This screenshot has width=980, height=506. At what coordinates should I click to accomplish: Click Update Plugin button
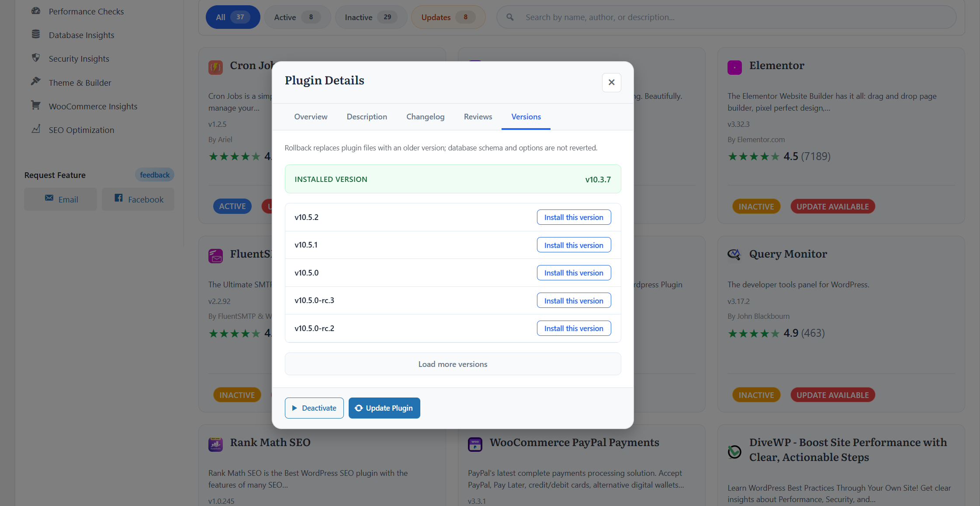point(384,408)
